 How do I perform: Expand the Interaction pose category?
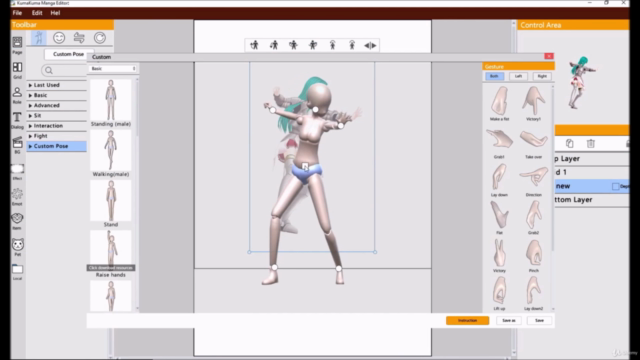pyautogui.click(x=57, y=126)
